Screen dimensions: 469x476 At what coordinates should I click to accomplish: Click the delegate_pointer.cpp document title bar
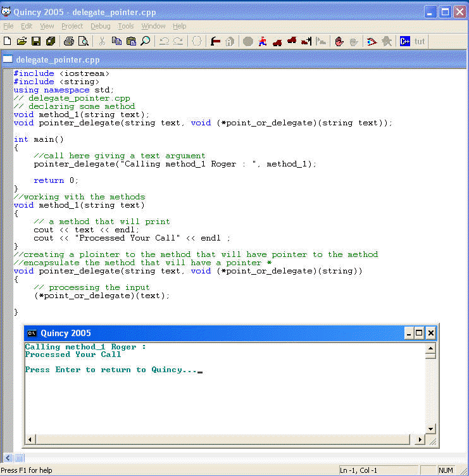click(x=190, y=60)
